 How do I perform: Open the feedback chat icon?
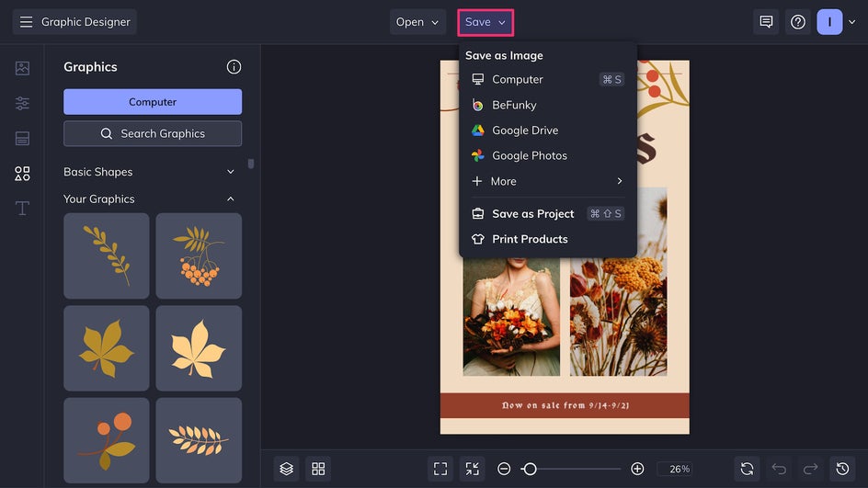tap(766, 22)
